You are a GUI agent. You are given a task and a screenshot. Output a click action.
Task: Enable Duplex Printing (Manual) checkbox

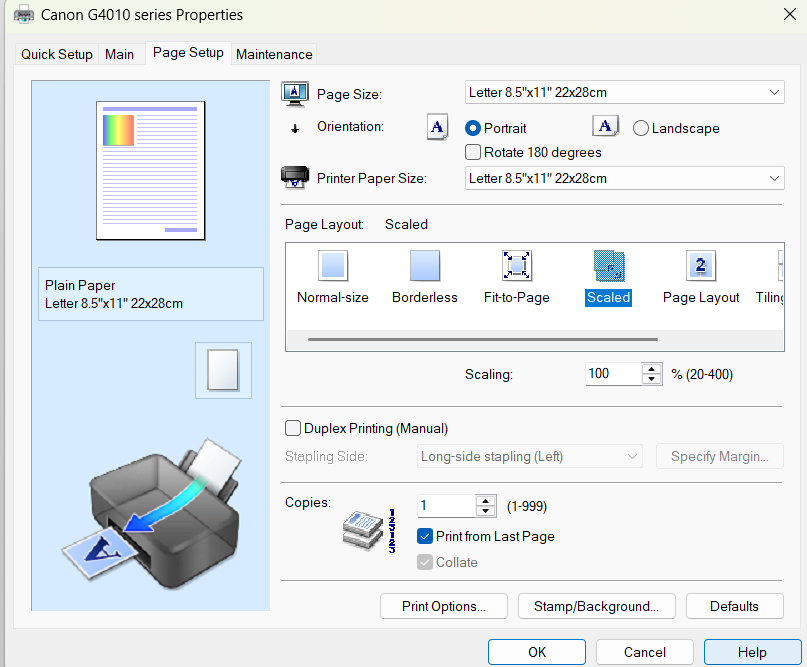[x=293, y=428]
